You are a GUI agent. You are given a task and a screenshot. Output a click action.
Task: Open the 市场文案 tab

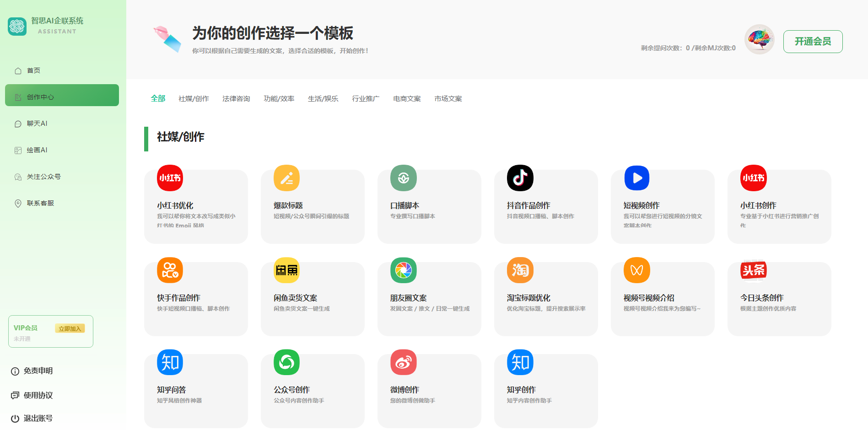(448, 99)
